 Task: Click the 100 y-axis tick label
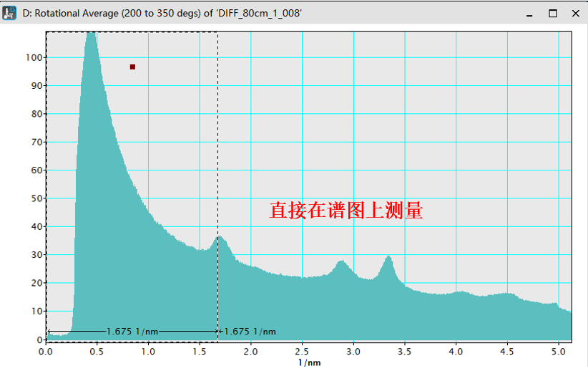(33, 57)
